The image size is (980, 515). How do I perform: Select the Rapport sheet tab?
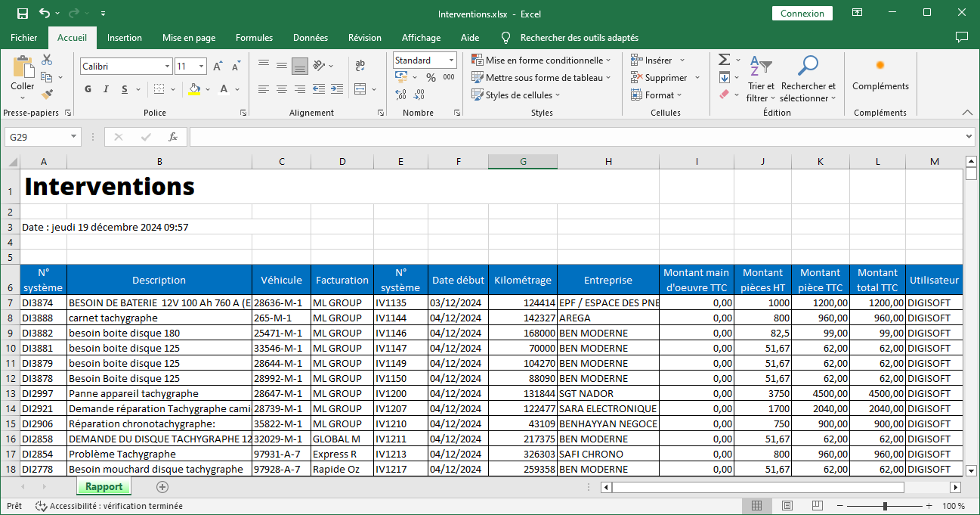104,487
